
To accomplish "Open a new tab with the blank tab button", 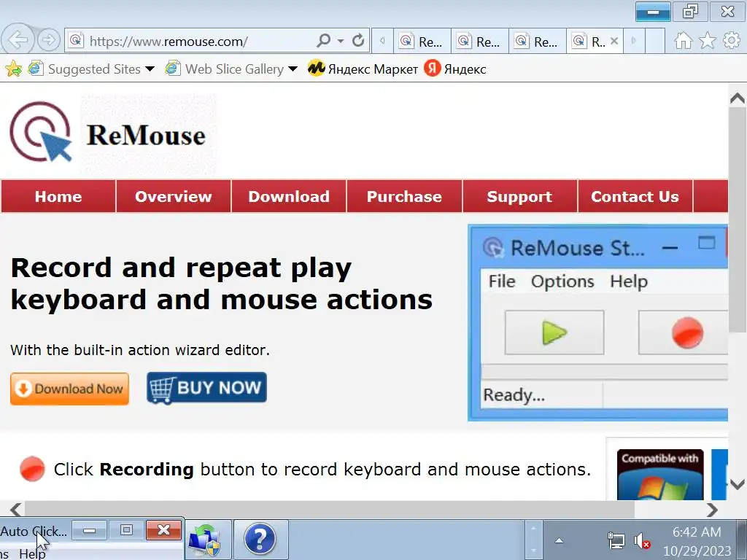I will point(655,42).
